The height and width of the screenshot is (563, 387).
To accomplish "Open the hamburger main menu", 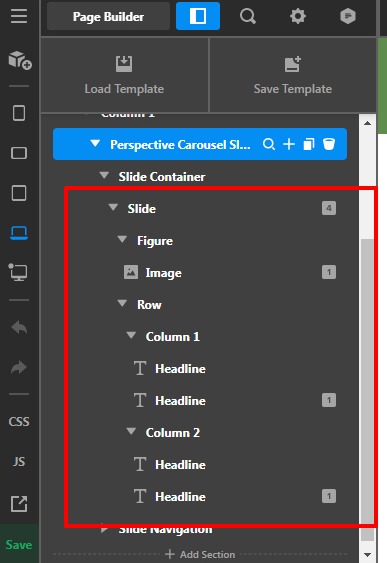I will coord(19,16).
